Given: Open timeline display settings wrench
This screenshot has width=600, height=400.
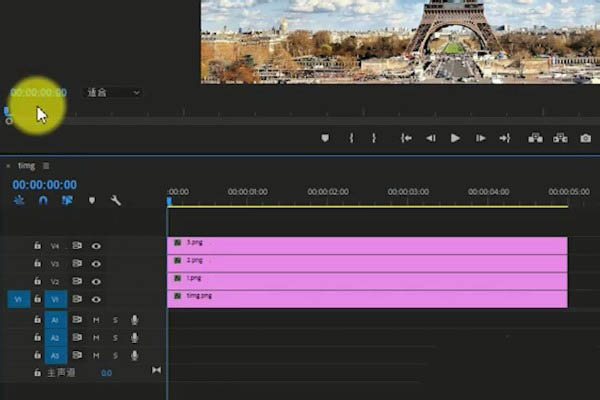Looking at the screenshot, I should tap(116, 200).
